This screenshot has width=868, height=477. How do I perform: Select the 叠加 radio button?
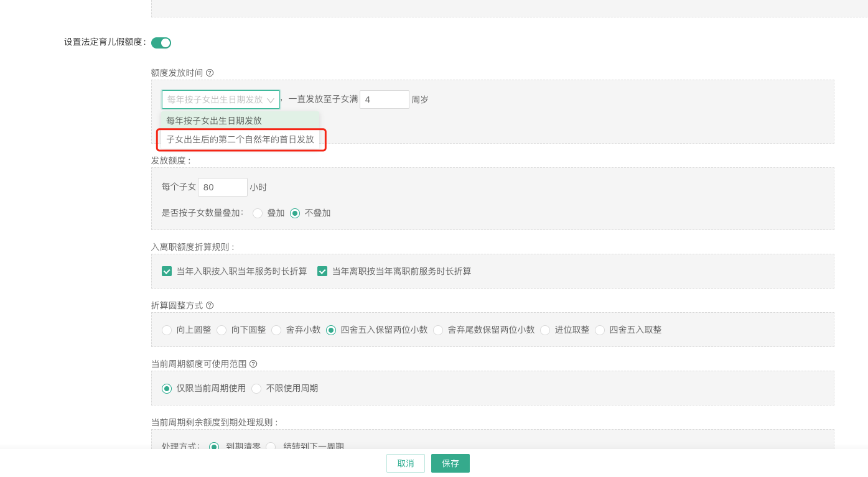pyautogui.click(x=258, y=213)
